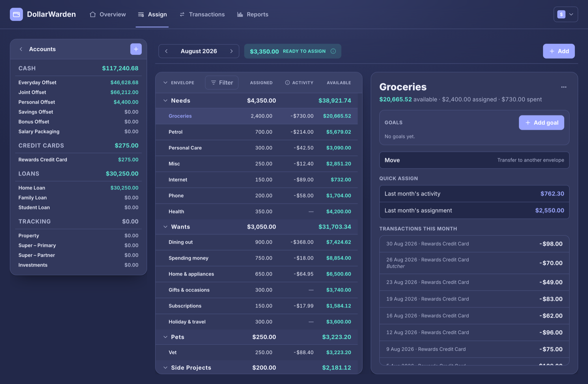Open Investments tracking account
Image resolution: width=588 pixels, height=384 pixels.
(x=78, y=265)
